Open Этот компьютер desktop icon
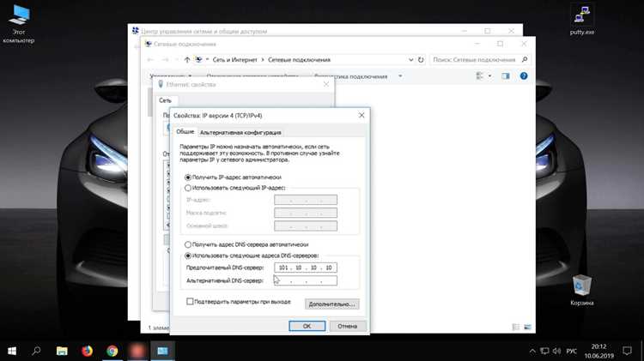Image resolution: width=644 pixels, height=361 pixels. (19, 25)
